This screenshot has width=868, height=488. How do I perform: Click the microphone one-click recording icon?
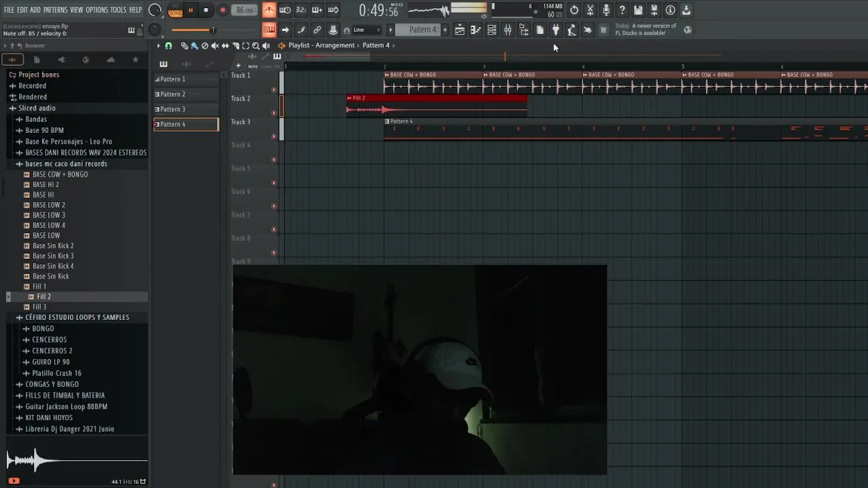pyautogui.click(x=606, y=10)
